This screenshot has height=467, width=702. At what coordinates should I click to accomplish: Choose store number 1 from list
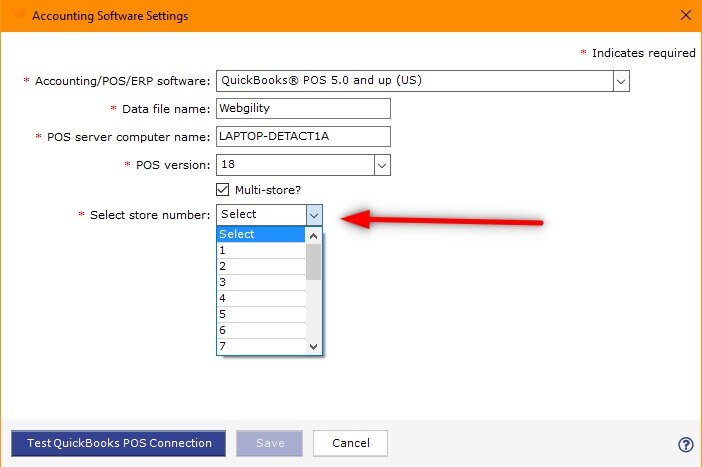tap(262, 250)
